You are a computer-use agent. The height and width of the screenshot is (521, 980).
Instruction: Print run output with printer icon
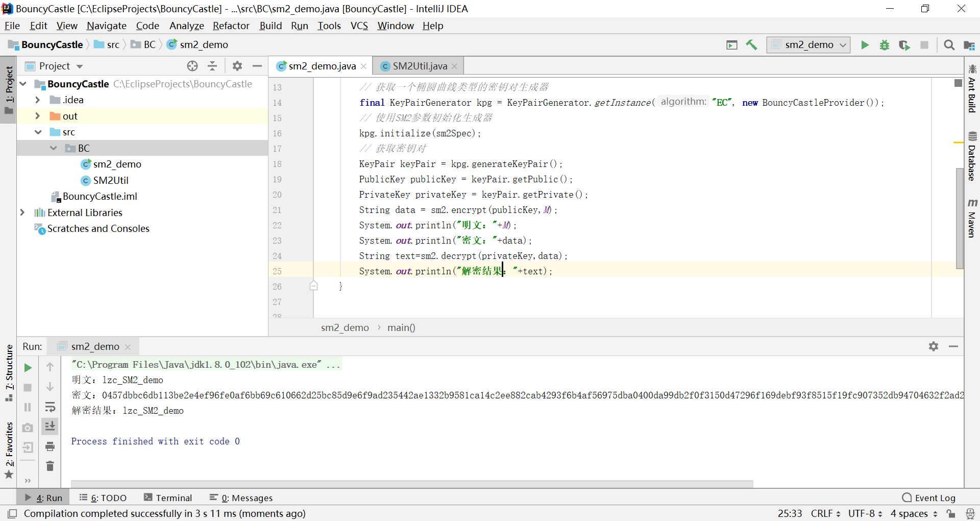(x=50, y=446)
